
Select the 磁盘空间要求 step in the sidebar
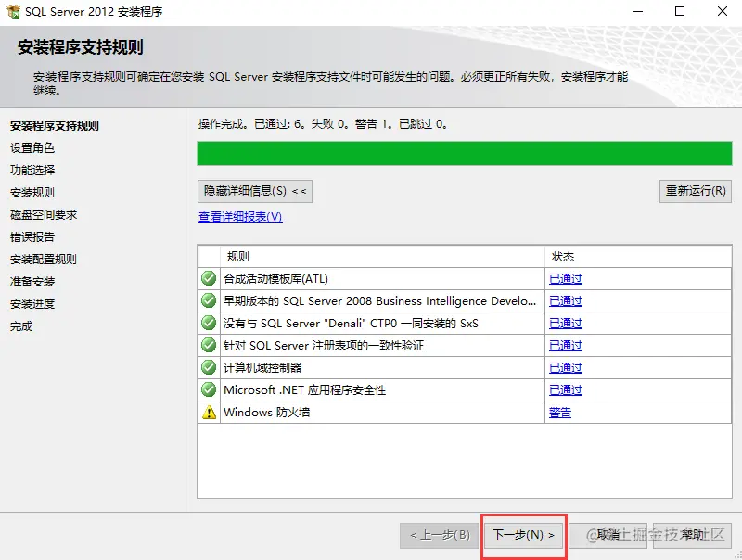pos(44,214)
